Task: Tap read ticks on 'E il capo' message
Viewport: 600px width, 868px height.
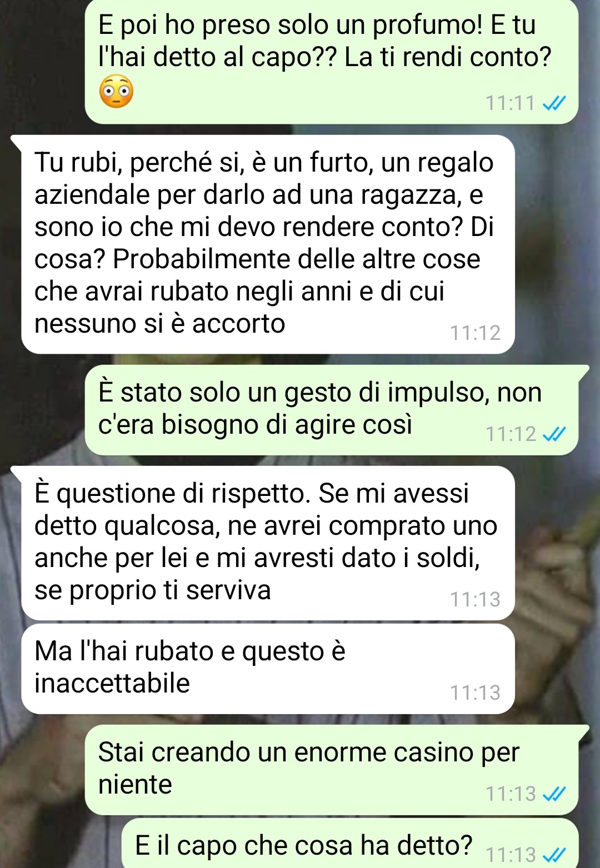Action: pos(554,854)
